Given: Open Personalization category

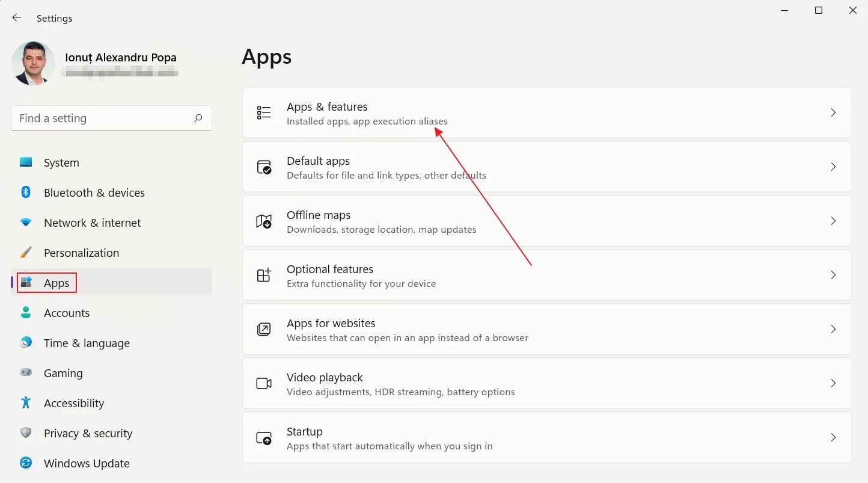Looking at the screenshot, I should (x=111, y=253).
